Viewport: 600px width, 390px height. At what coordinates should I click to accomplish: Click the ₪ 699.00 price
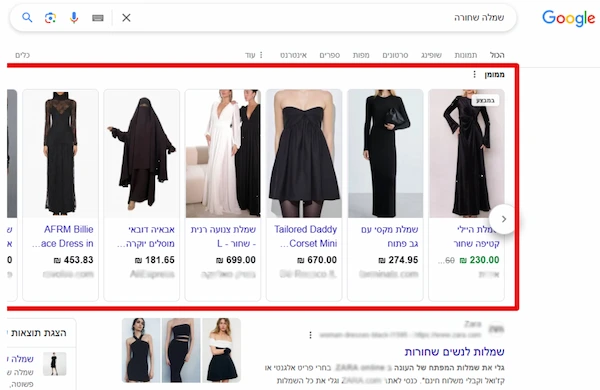pos(236,260)
